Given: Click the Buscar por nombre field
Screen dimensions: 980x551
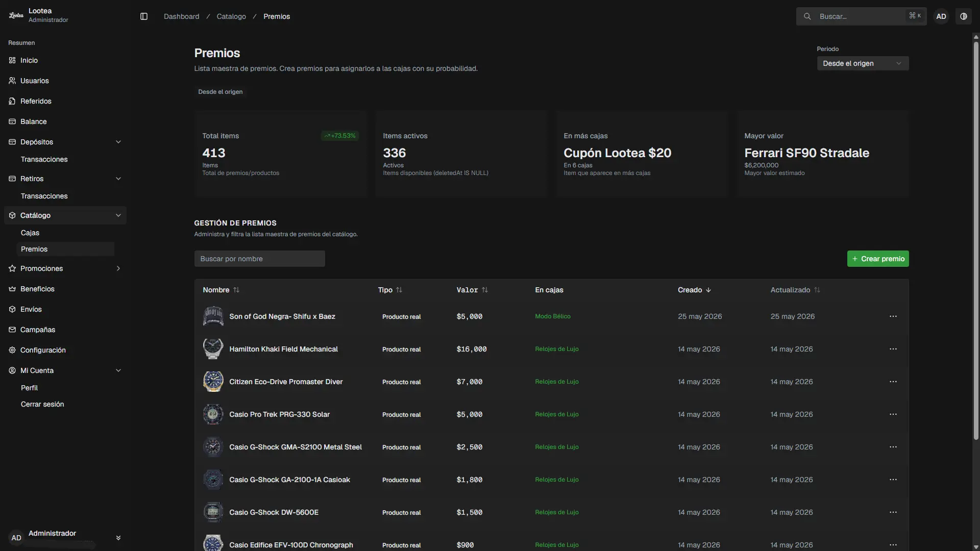Looking at the screenshot, I should [x=259, y=259].
